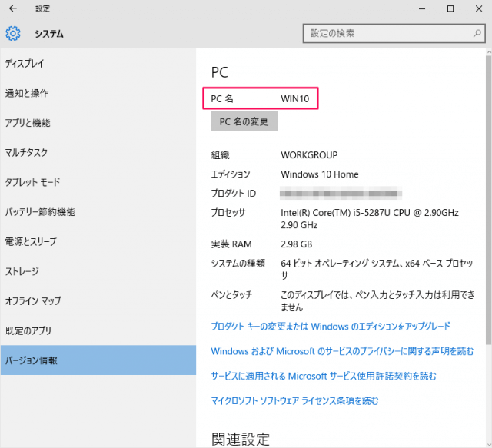The image size is (492, 448).
Task: Click the 64 ビット system type text
Action: pos(377,269)
